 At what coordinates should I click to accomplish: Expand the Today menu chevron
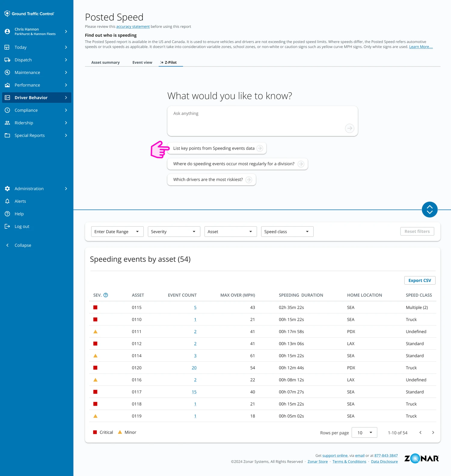(x=66, y=47)
